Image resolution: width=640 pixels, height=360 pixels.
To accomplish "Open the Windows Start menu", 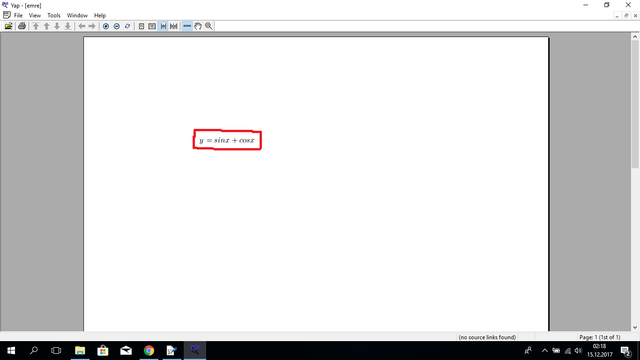I will [11, 351].
